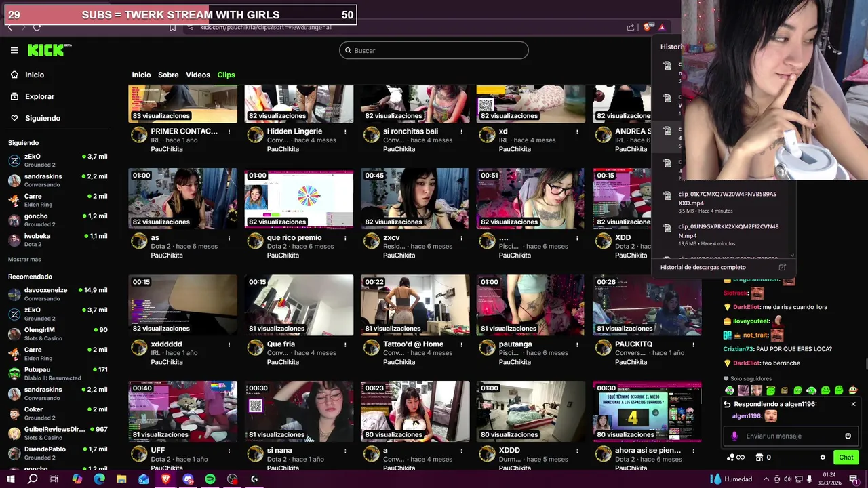The image size is (868, 488).
Task: Open Historial de descargas completo link
Action: point(703,267)
